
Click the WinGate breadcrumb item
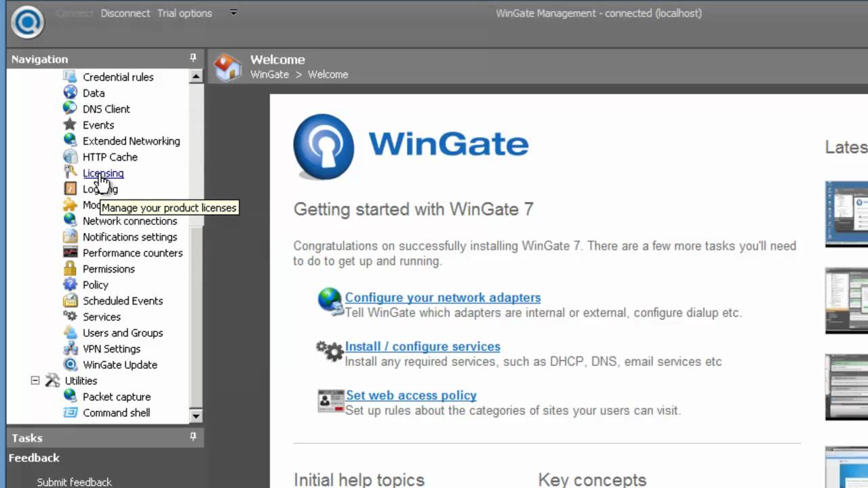pyautogui.click(x=269, y=74)
